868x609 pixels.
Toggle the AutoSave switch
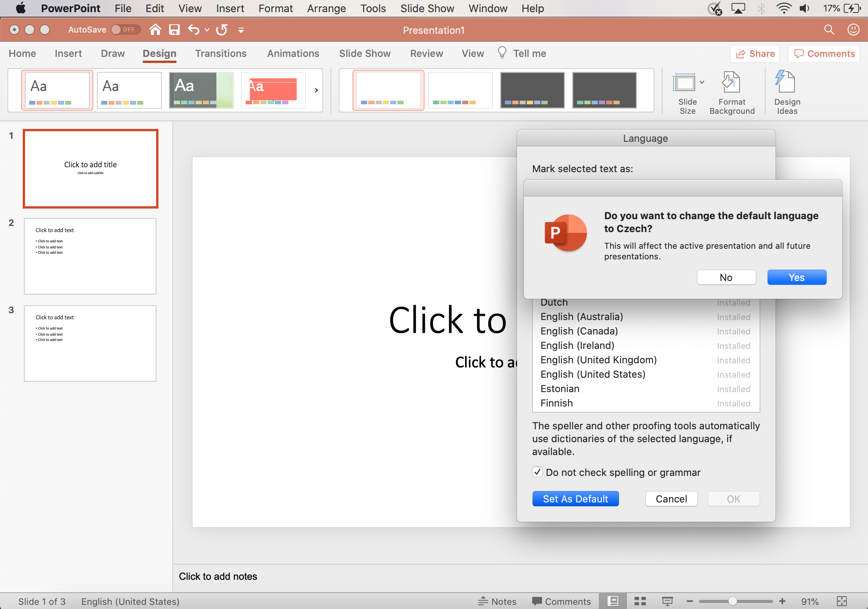tap(125, 30)
